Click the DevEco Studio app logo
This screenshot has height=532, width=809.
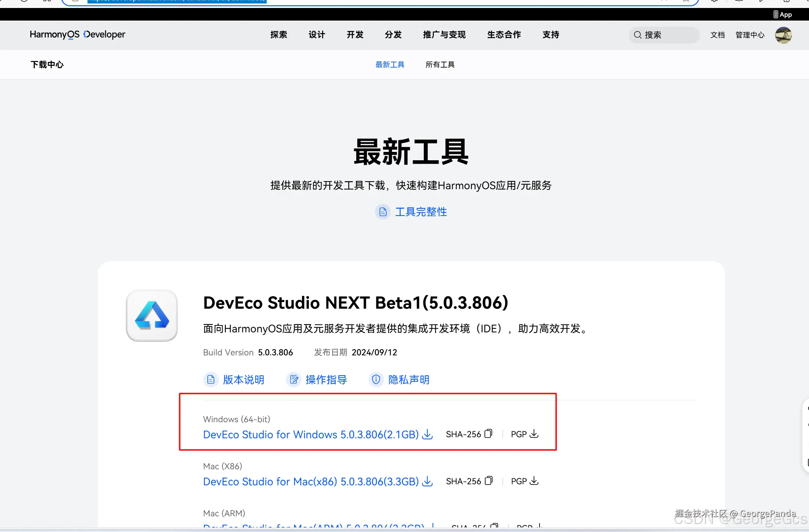[152, 316]
